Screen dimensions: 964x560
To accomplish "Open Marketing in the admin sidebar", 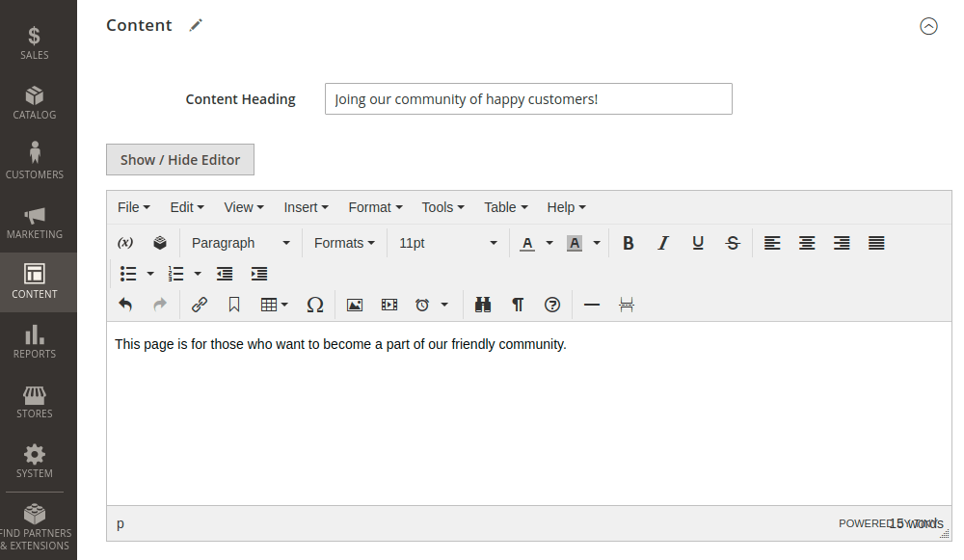I will coord(35,222).
